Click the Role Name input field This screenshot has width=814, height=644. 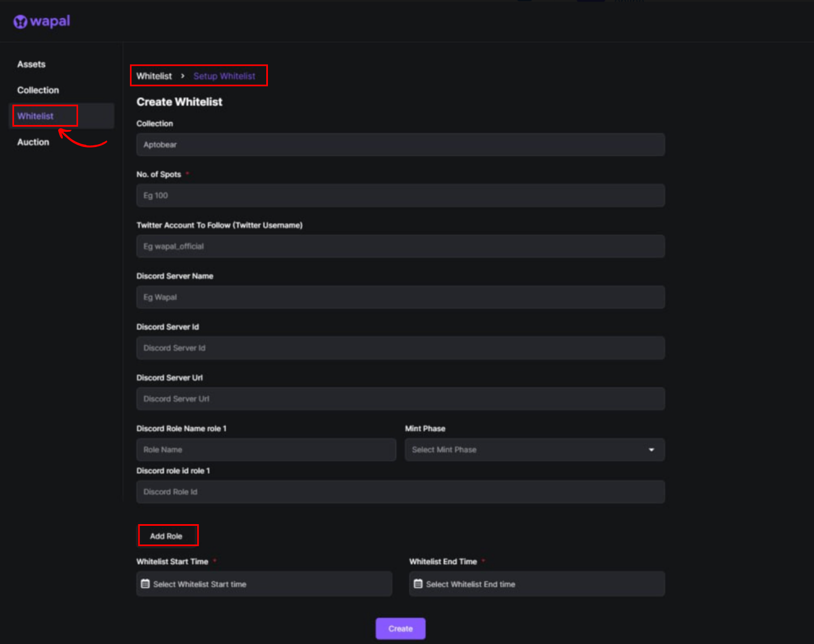pyautogui.click(x=266, y=449)
